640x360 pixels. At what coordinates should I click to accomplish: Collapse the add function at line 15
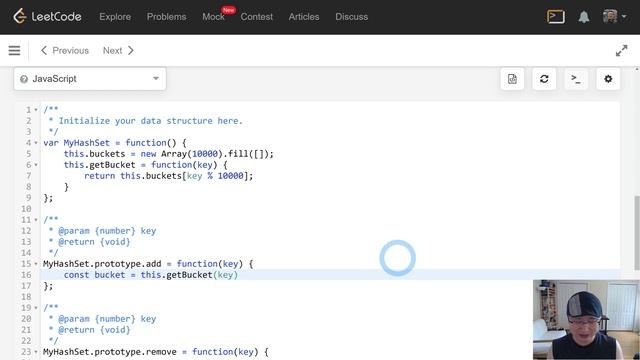point(36,264)
